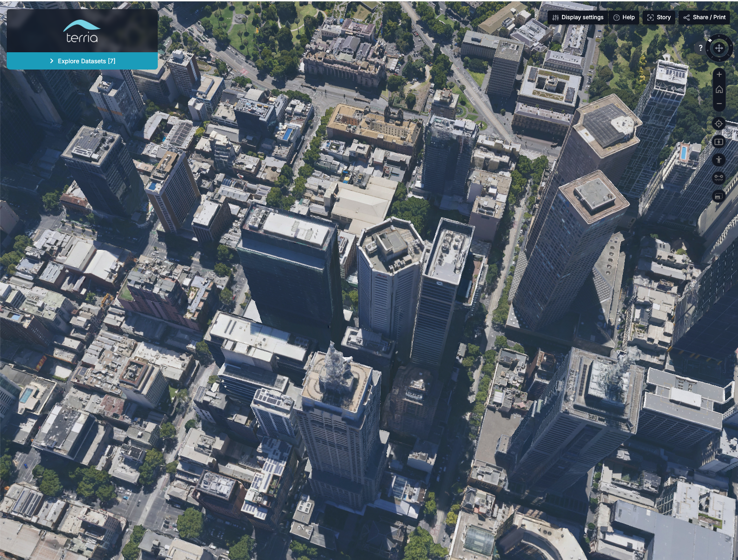Viewport: 738px width, 560px height.
Task: Zoom in with the plus button
Action: tap(719, 74)
